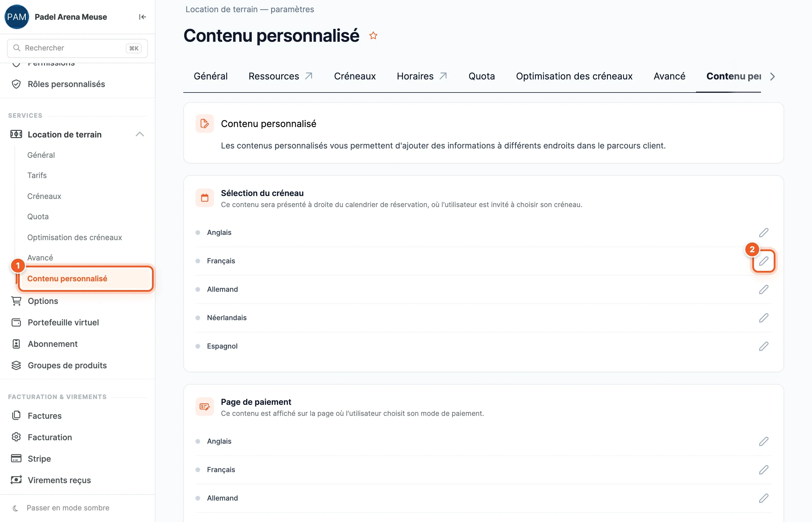Open Abonnement via the badge icon
Viewport: 812px width, 522px height.
click(16, 344)
